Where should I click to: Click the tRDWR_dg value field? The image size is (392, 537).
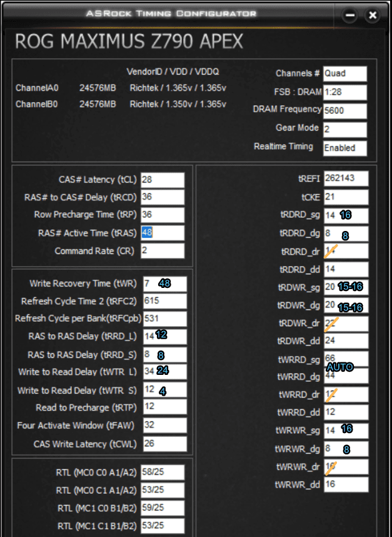click(346, 305)
